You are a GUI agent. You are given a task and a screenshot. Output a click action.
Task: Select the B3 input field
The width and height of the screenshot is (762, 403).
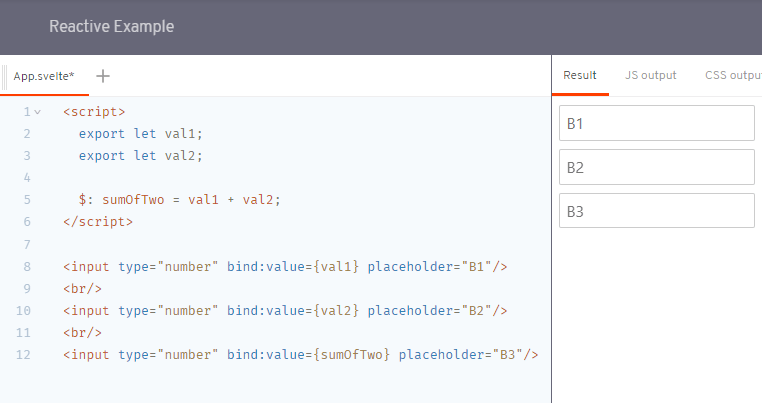pos(656,211)
